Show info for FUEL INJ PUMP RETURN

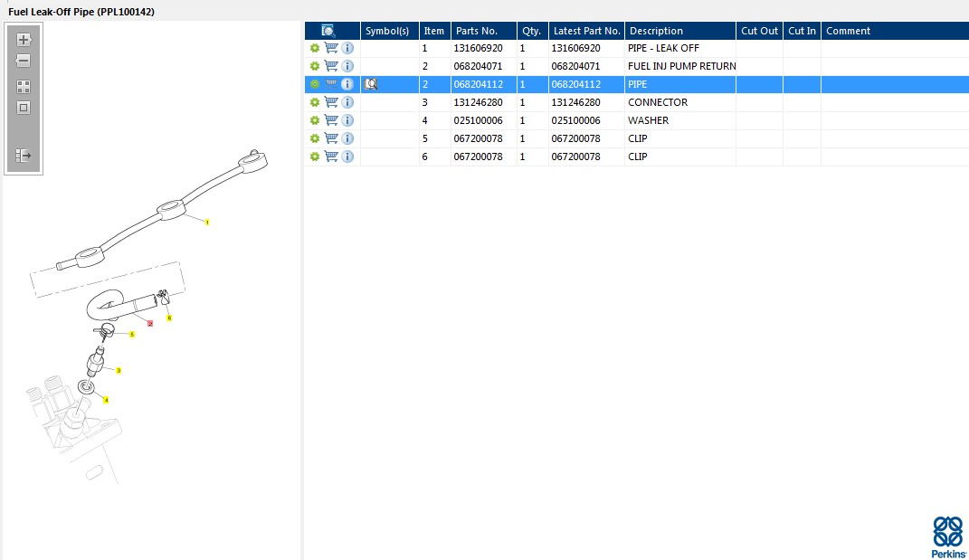(x=347, y=65)
